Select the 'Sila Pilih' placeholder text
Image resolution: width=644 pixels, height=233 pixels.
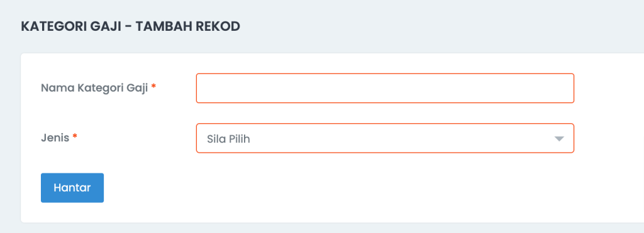228,139
